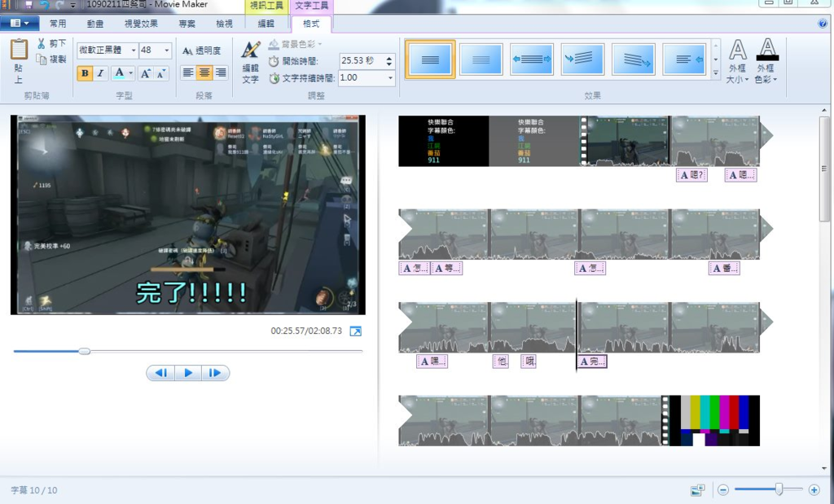Open the 文字持續時間 duration dropdown

pyautogui.click(x=390, y=78)
